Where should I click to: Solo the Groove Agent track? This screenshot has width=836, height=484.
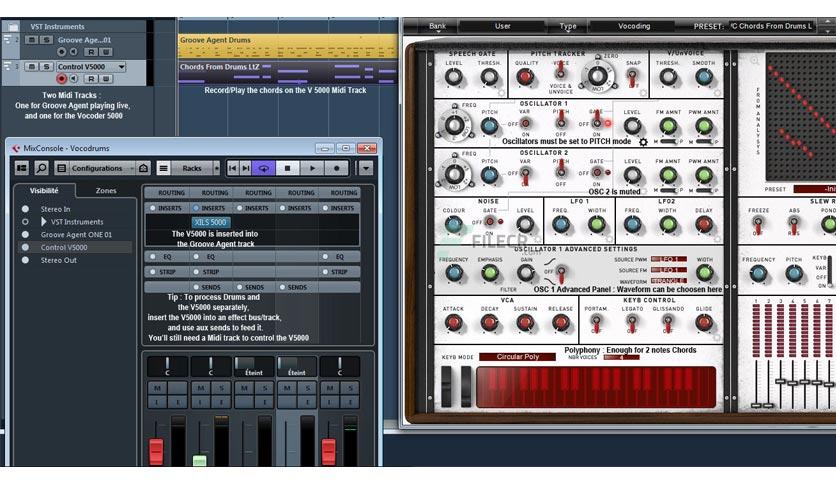pyautogui.click(x=46, y=40)
